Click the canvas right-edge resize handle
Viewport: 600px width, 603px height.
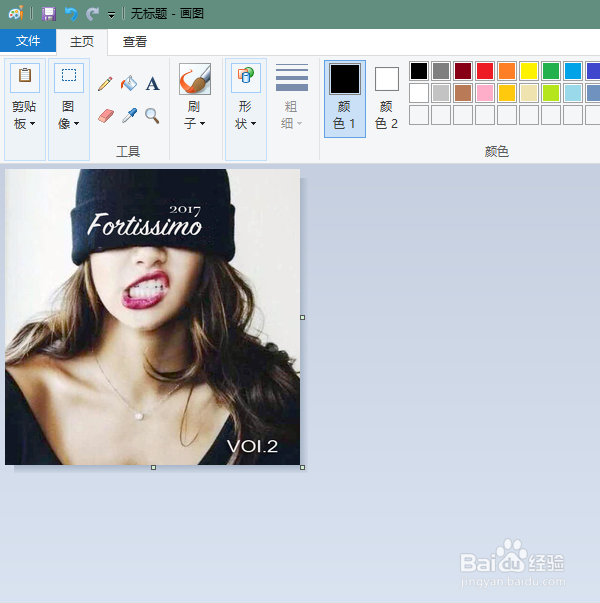[303, 317]
